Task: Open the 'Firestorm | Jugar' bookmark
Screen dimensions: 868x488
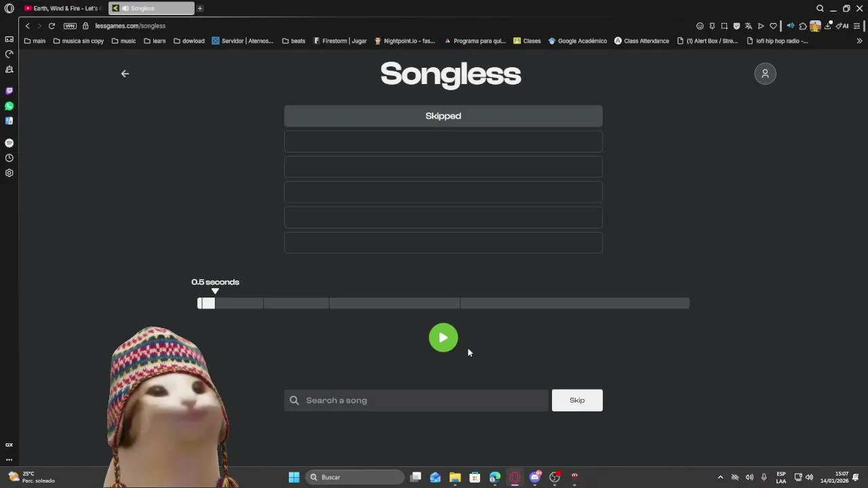Action: pos(340,41)
